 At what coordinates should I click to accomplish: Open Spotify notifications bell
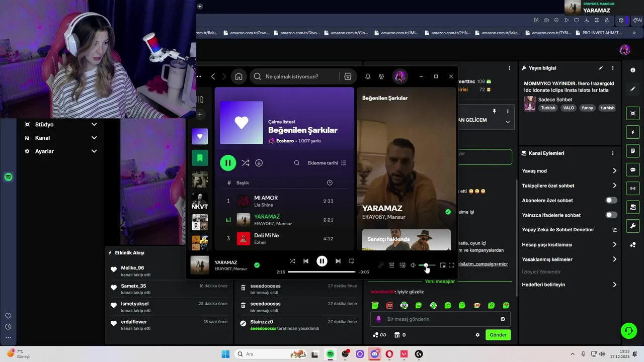click(x=368, y=76)
